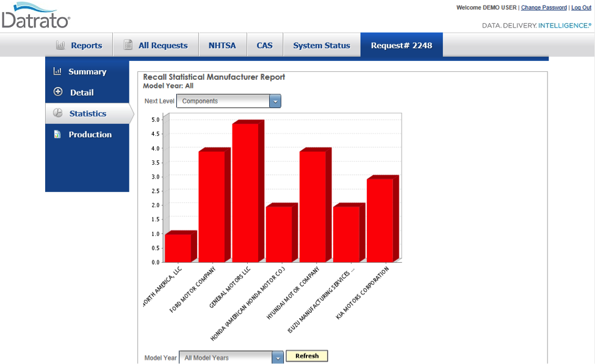The width and height of the screenshot is (595, 364).
Task: Click the 'Model Year: All' subtitle
Action: click(x=168, y=86)
